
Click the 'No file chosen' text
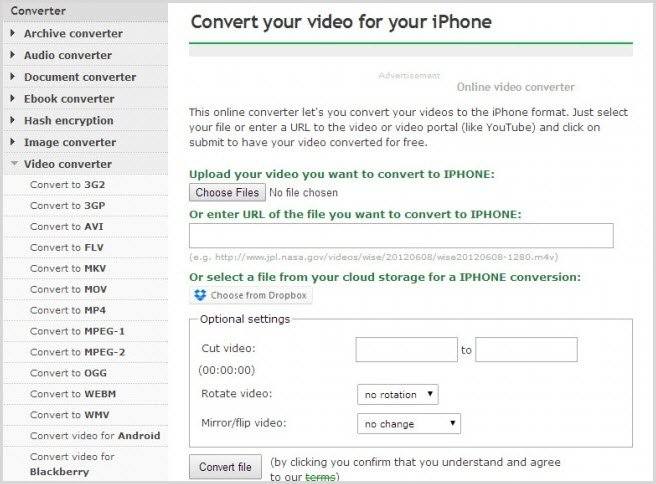303,192
